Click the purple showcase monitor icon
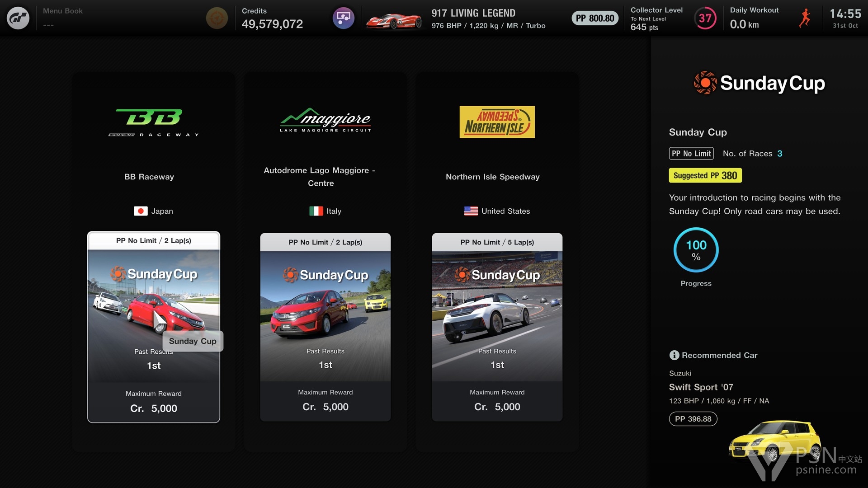The height and width of the screenshot is (488, 868). coord(344,18)
